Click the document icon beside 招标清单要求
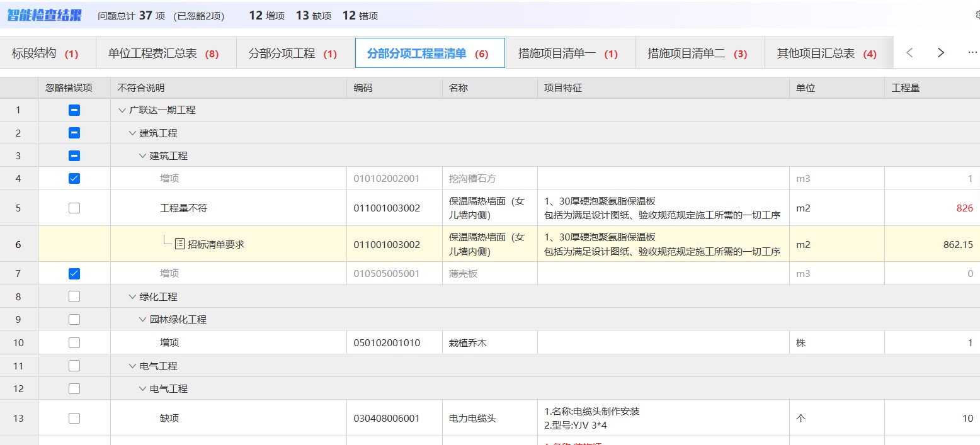Viewport: 980px width, 445px height. [x=179, y=244]
